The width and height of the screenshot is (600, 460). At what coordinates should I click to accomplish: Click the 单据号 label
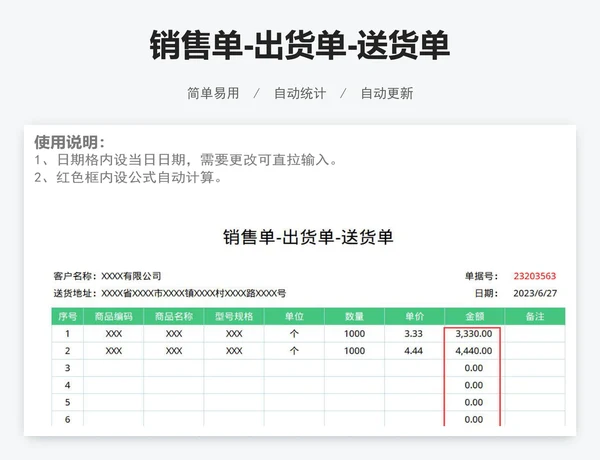[x=481, y=276]
